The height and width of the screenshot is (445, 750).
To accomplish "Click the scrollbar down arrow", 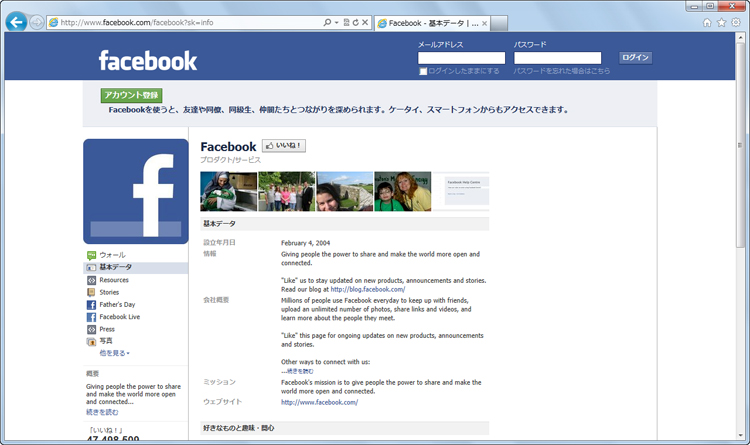I will click(x=740, y=435).
